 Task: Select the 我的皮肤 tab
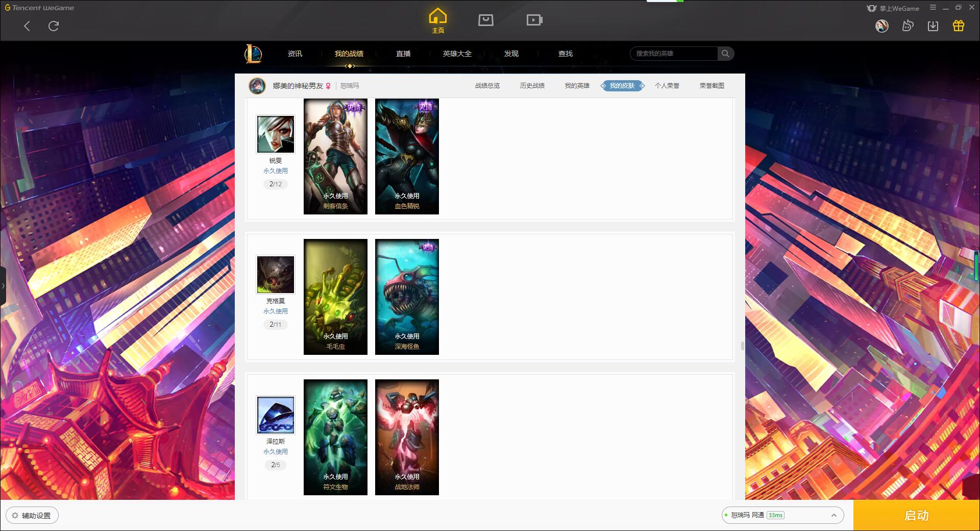(x=622, y=86)
